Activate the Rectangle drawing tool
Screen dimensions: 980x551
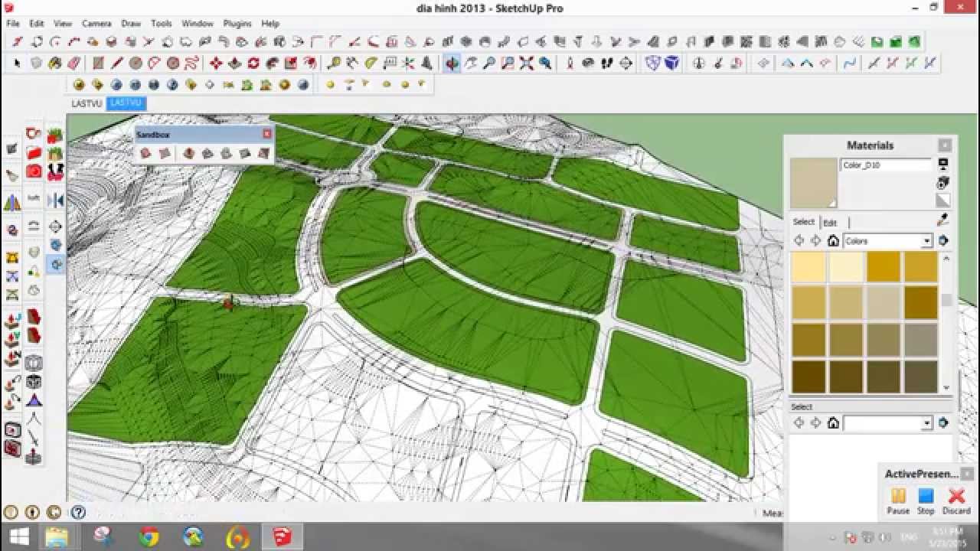click(x=98, y=64)
